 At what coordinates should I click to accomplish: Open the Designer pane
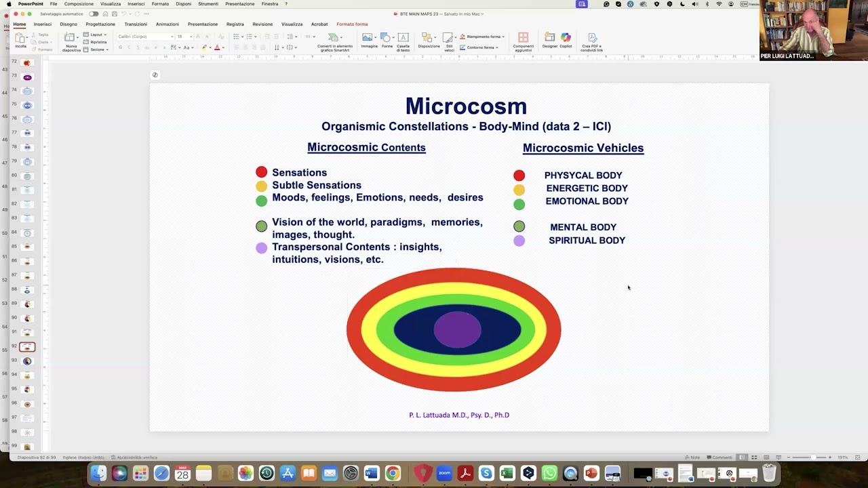pyautogui.click(x=549, y=41)
